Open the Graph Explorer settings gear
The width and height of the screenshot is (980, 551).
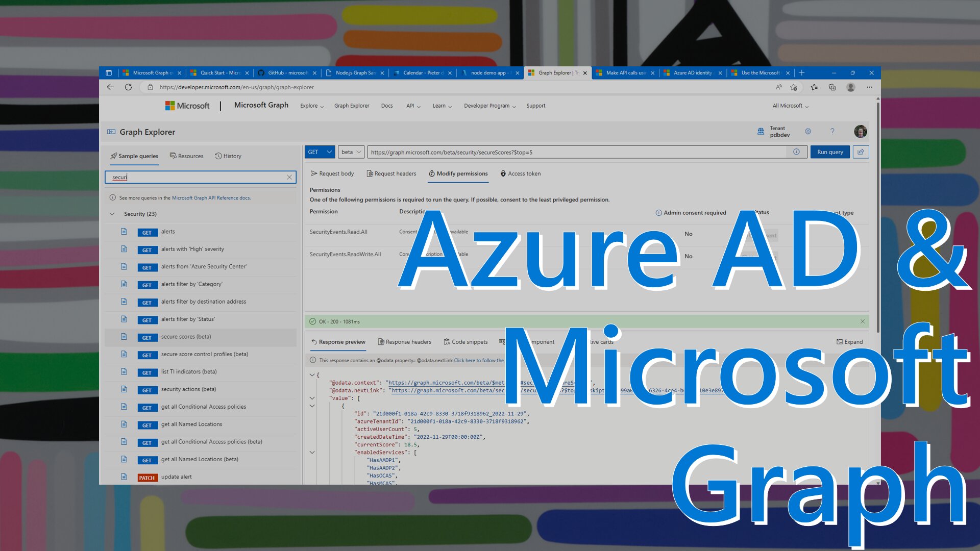click(x=808, y=131)
